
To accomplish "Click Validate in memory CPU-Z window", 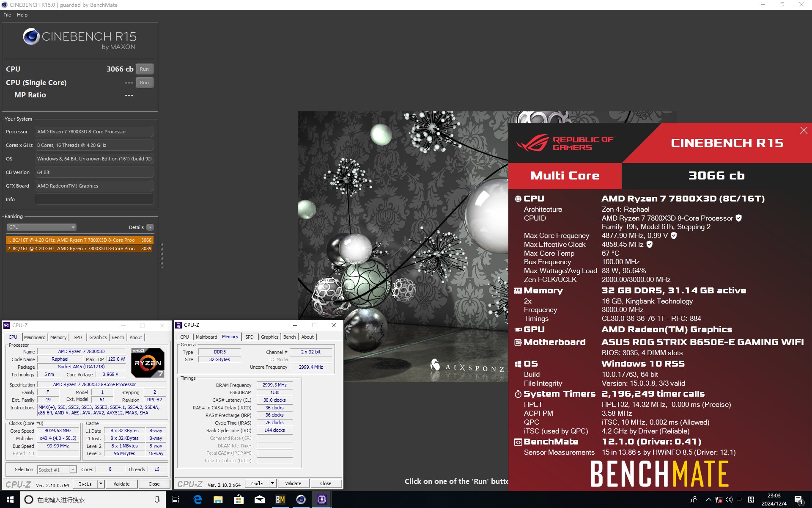I will coord(293,483).
